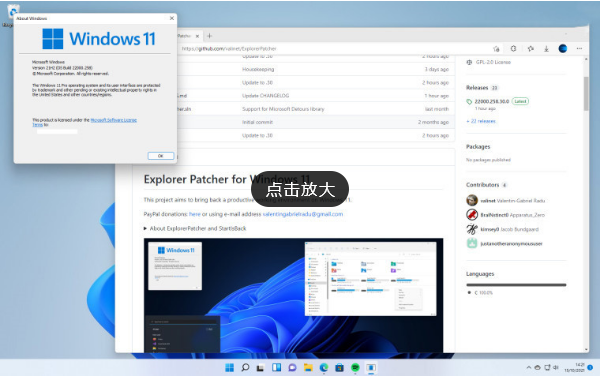Close the ExplorerPatcher browser tab
This screenshot has height=379, width=600.
(197, 36)
